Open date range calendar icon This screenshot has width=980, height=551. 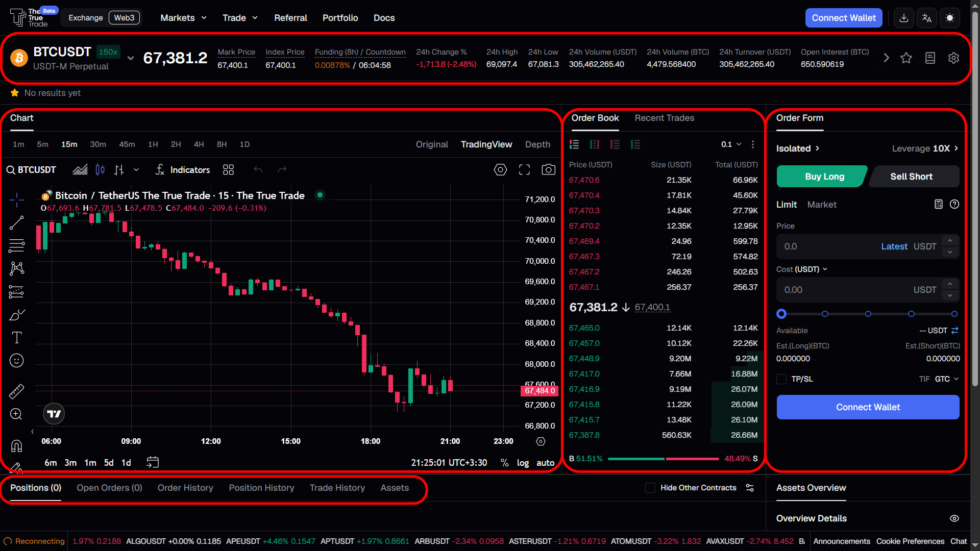153,462
